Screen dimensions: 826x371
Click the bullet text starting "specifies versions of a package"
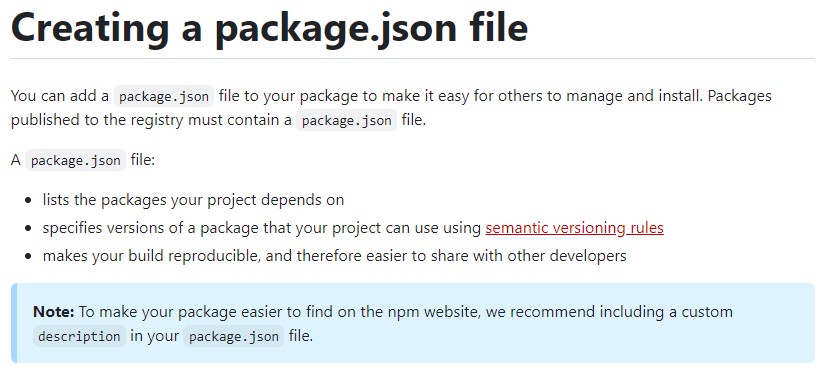(x=353, y=228)
